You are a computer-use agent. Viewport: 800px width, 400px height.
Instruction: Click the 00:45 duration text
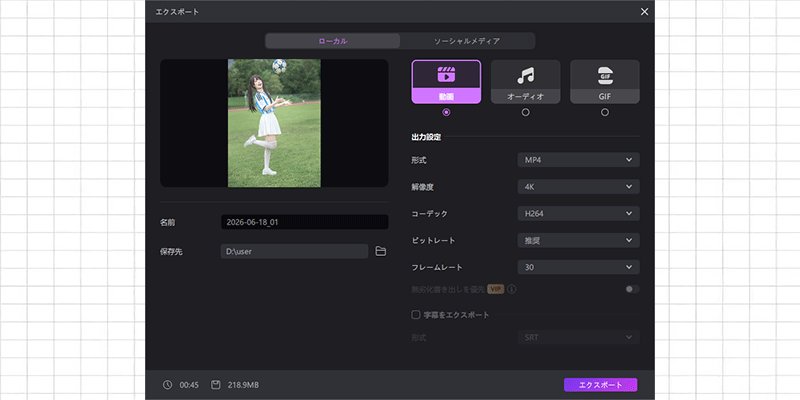(189, 385)
